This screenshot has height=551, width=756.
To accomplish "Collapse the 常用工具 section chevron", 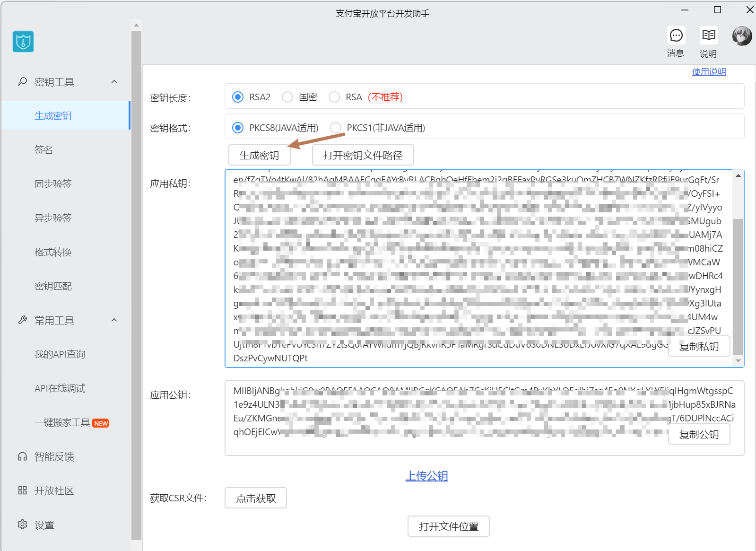I will point(114,320).
